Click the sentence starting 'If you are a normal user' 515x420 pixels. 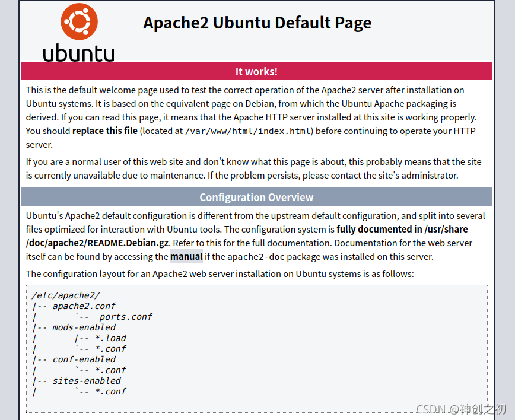[253, 168]
